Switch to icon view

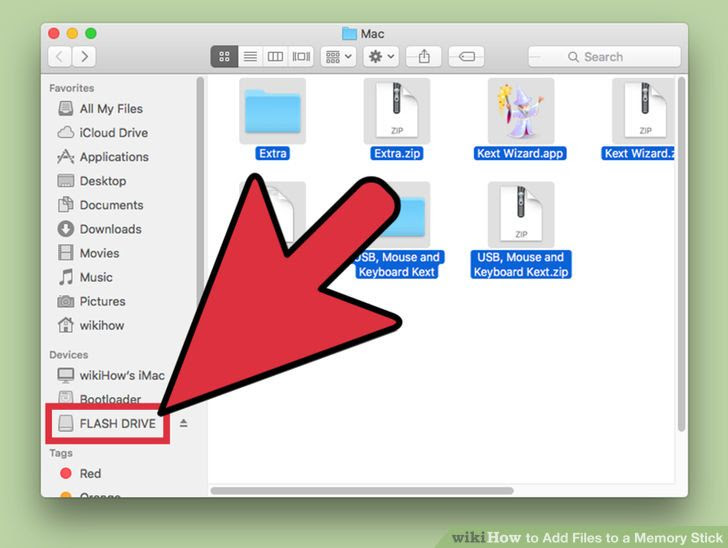click(224, 57)
